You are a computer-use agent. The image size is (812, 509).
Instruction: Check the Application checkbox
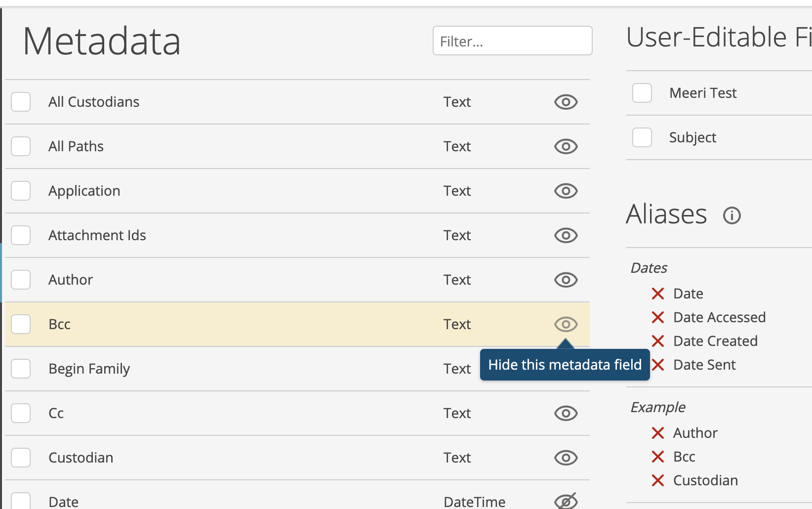point(21,191)
